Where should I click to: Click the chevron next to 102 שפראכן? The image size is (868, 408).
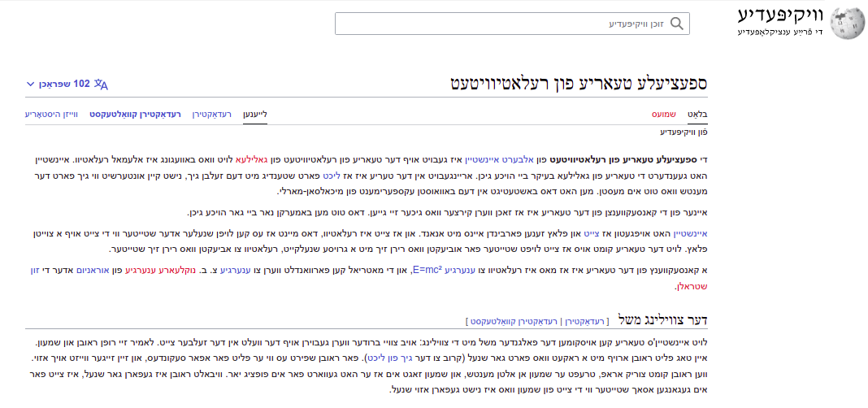tap(30, 85)
